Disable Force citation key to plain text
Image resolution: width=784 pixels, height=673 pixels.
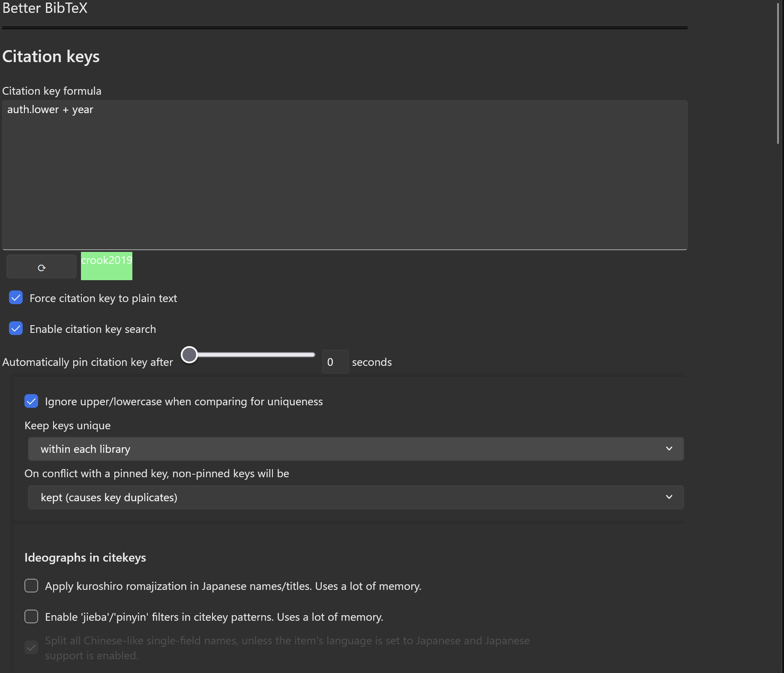16,298
